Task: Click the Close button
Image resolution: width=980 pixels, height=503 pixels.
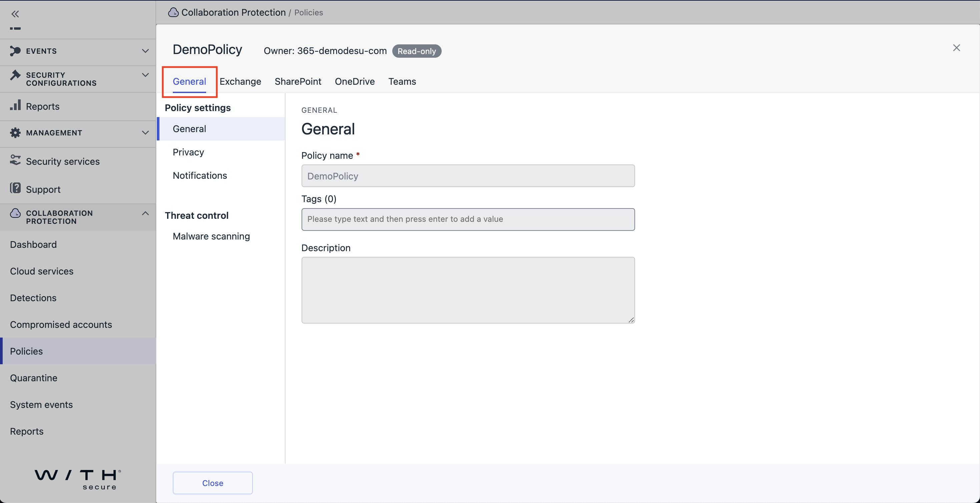Action: 213,483
